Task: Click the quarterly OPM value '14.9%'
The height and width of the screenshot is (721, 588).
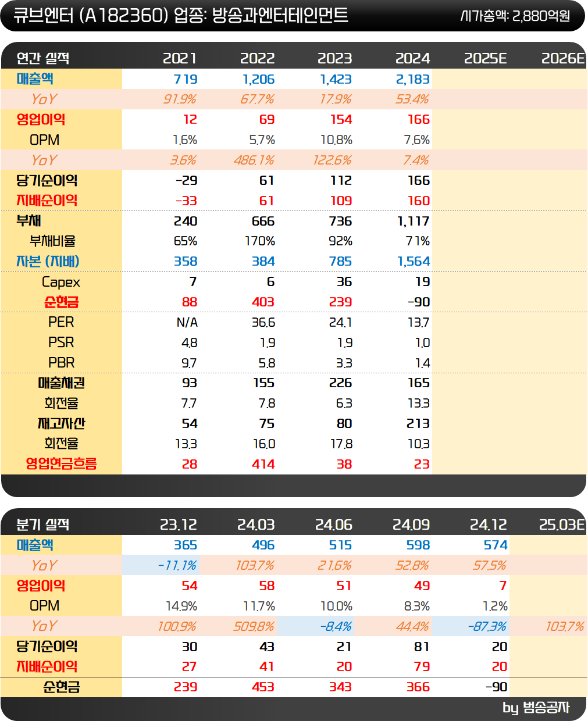Action: [x=181, y=606]
